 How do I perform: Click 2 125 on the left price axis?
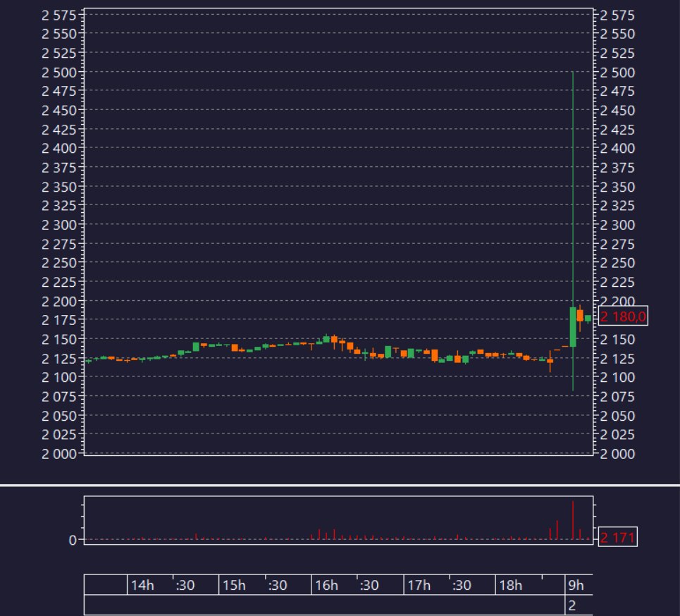pyautogui.click(x=59, y=359)
